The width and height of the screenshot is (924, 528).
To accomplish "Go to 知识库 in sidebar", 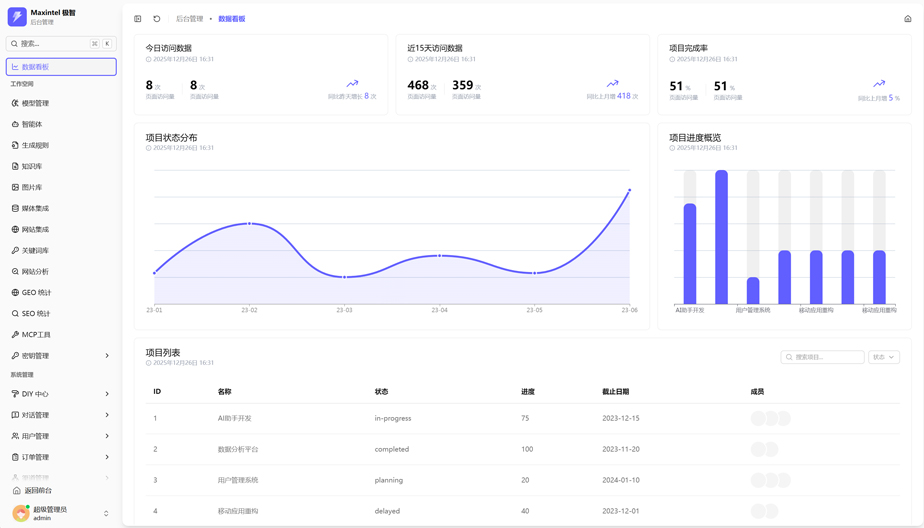I will [x=32, y=166].
